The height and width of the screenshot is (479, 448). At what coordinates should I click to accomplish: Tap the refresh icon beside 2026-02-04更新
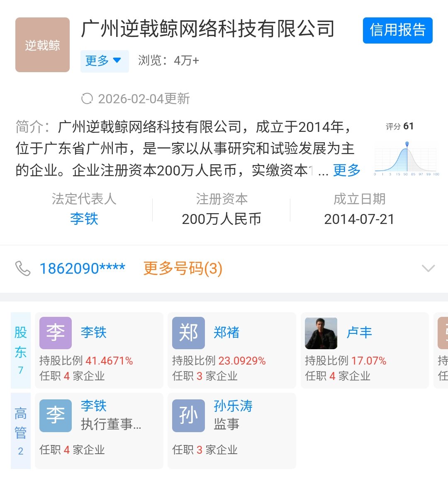point(87,99)
